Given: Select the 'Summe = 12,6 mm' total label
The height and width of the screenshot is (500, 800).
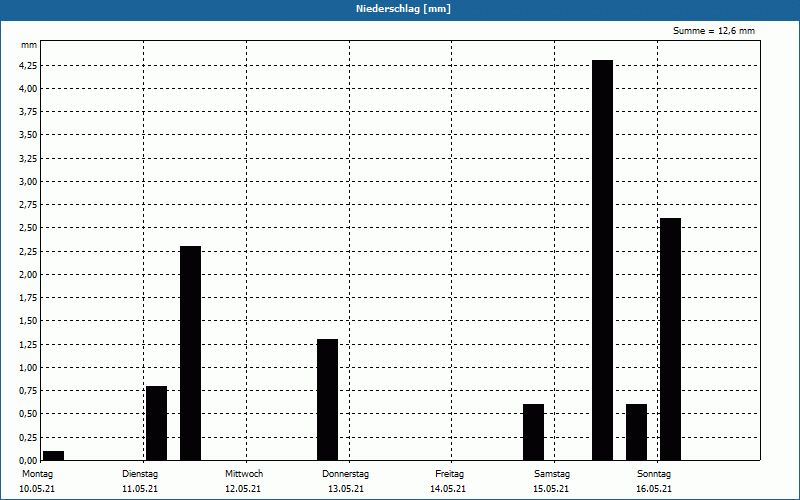Looking at the screenshot, I should pyautogui.click(x=714, y=31).
